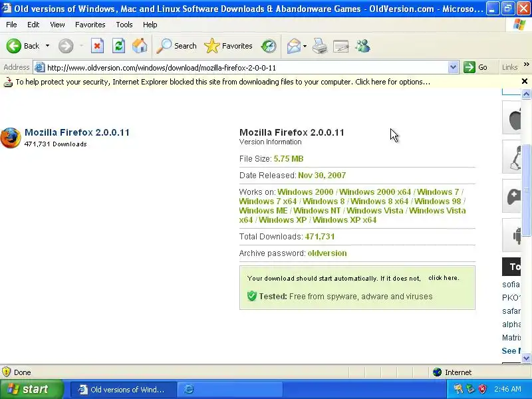Image resolution: width=532 pixels, height=399 pixels.
Task: Open the Windows Start menu
Action: click(31, 389)
